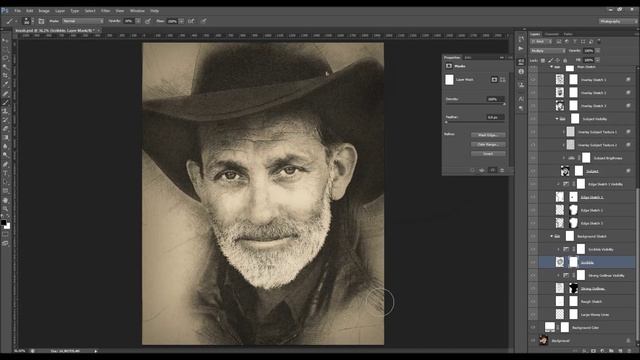Image resolution: width=640 pixels, height=360 pixels.
Task: Open the File menu
Action: click(18, 11)
